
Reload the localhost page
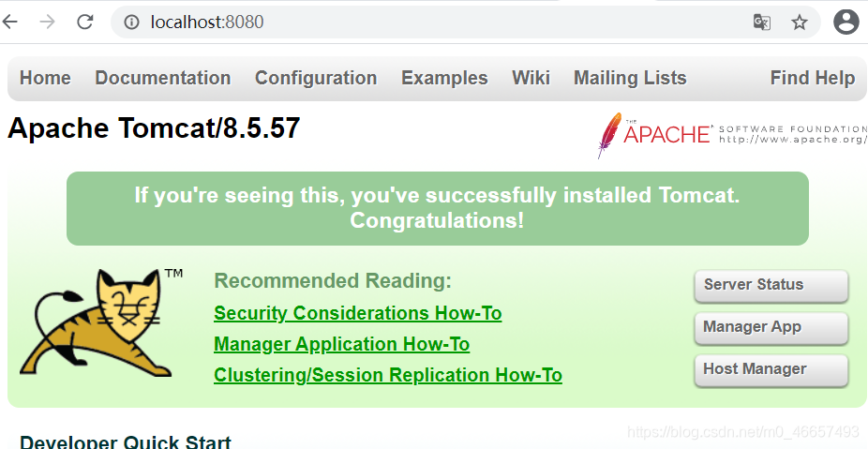(84, 22)
